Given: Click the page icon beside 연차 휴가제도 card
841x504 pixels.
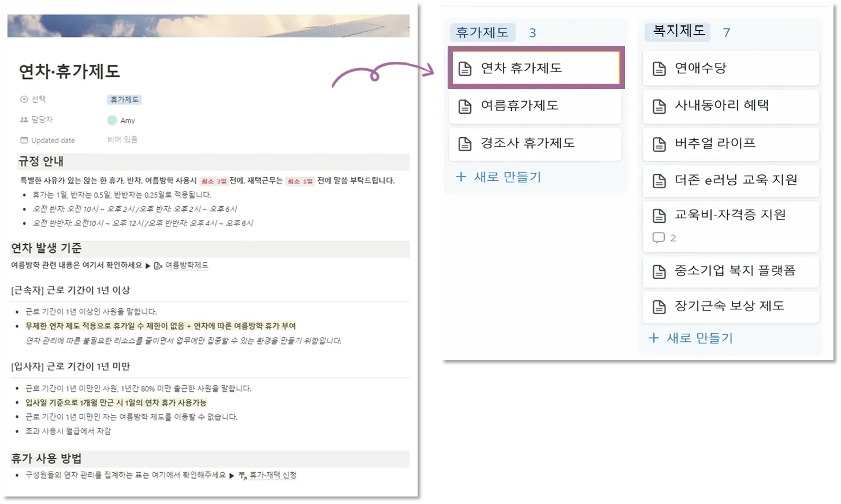Looking at the screenshot, I should (x=465, y=69).
